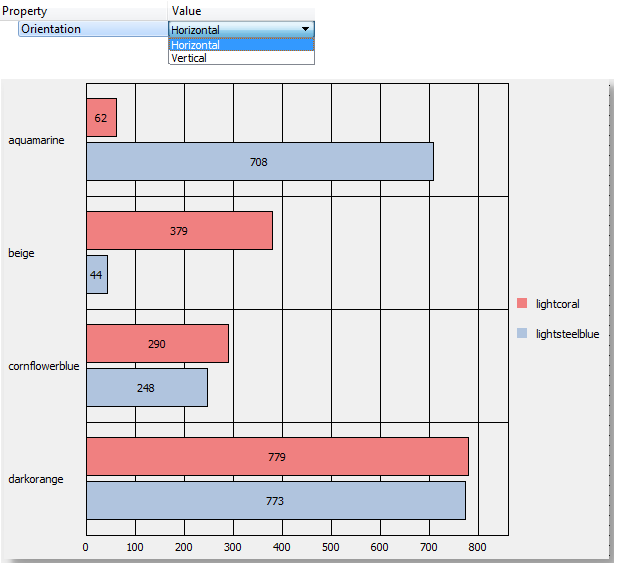The width and height of the screenshot is (619, 567).
Task: Click the beige lightcoral bar valued 379
Action: pyautogui.click(x=179, y=231)
